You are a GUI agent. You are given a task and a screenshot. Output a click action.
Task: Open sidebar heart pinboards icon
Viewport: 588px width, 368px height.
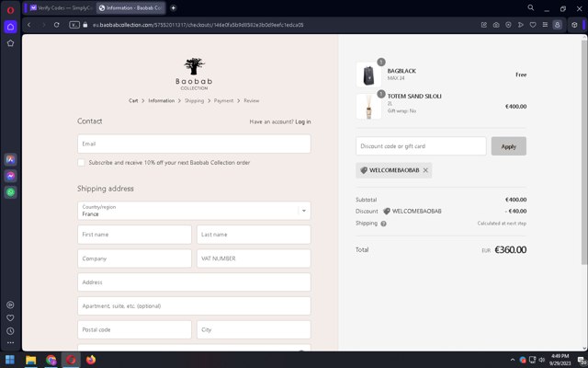coord(10,318)
